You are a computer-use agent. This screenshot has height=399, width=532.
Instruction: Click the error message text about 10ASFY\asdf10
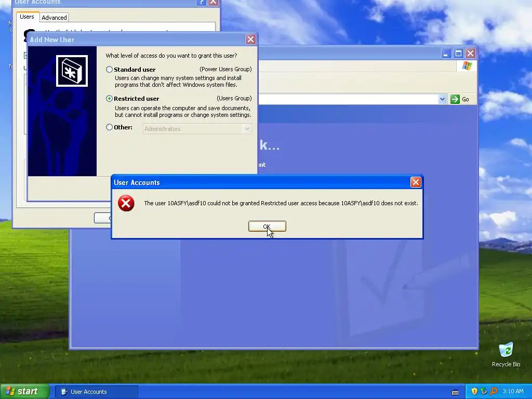tap(281, 203)
